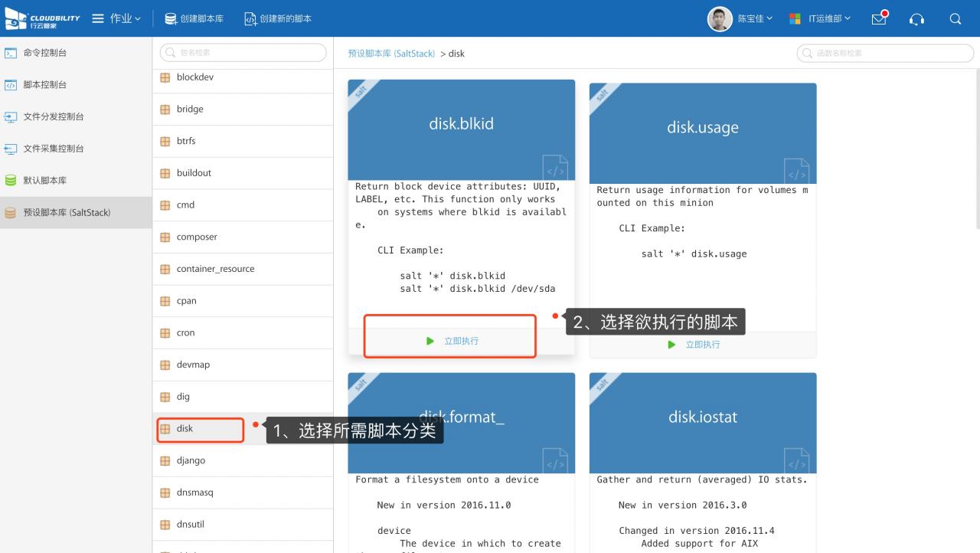The height and width of the screenshot is (553, 980).
Task: Click the code icon on disk.format_ card
Action: pos(555,460)
